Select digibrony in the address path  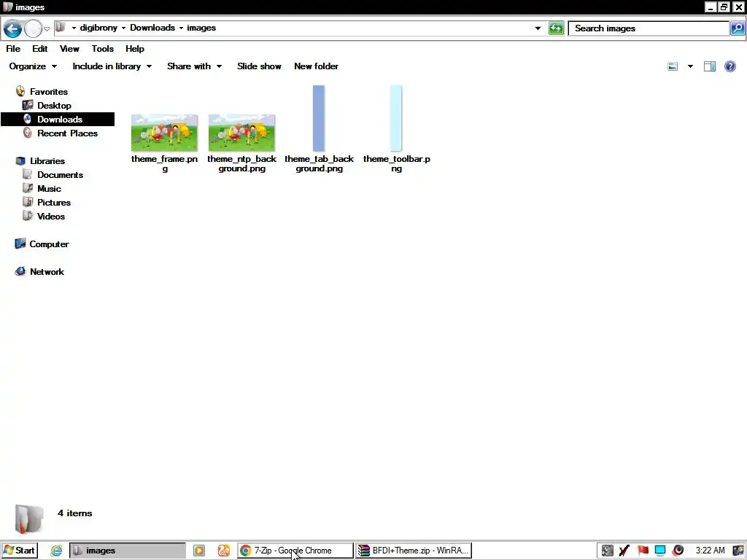click(x=98, y=28)
